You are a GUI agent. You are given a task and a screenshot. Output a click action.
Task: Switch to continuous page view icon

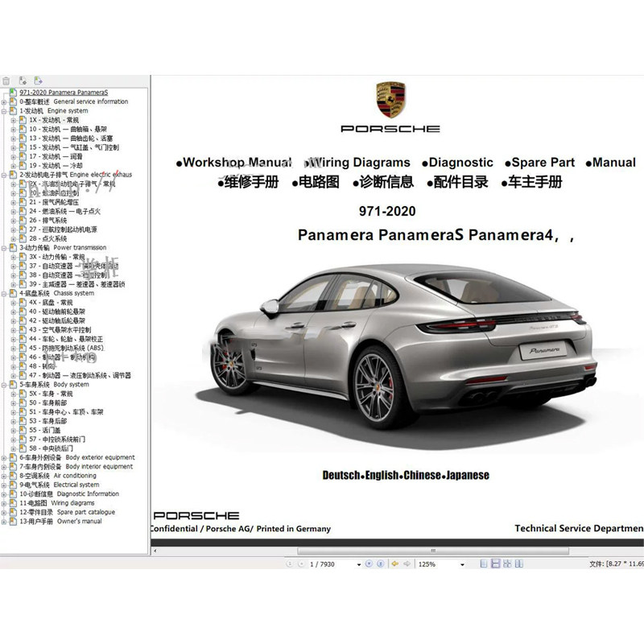coord(495,564)
